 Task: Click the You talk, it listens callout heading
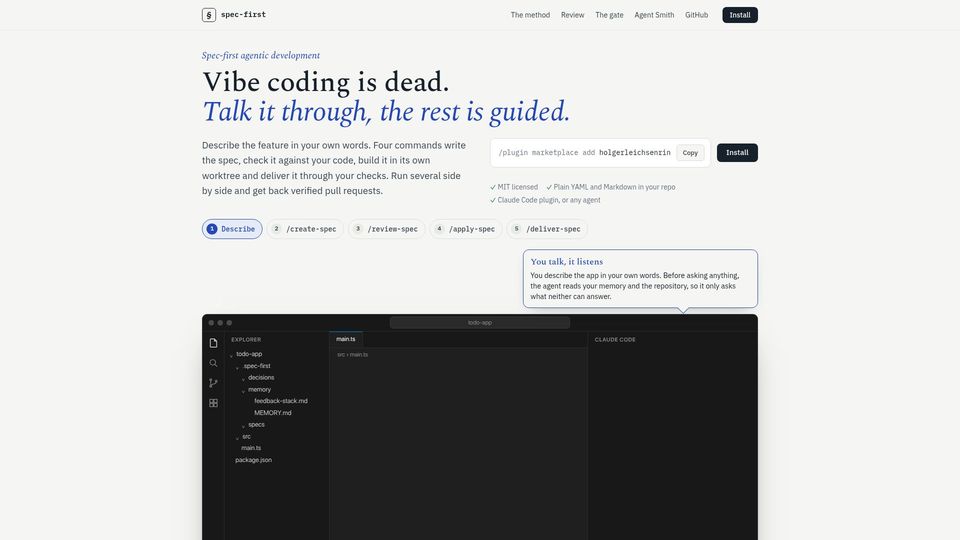click(566, 261)
